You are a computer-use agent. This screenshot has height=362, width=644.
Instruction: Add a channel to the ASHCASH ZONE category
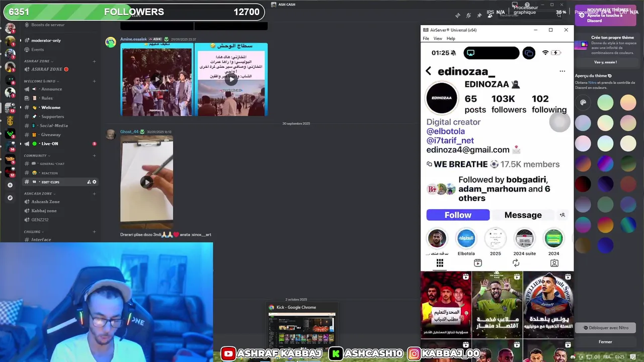[x=94, y=194]
